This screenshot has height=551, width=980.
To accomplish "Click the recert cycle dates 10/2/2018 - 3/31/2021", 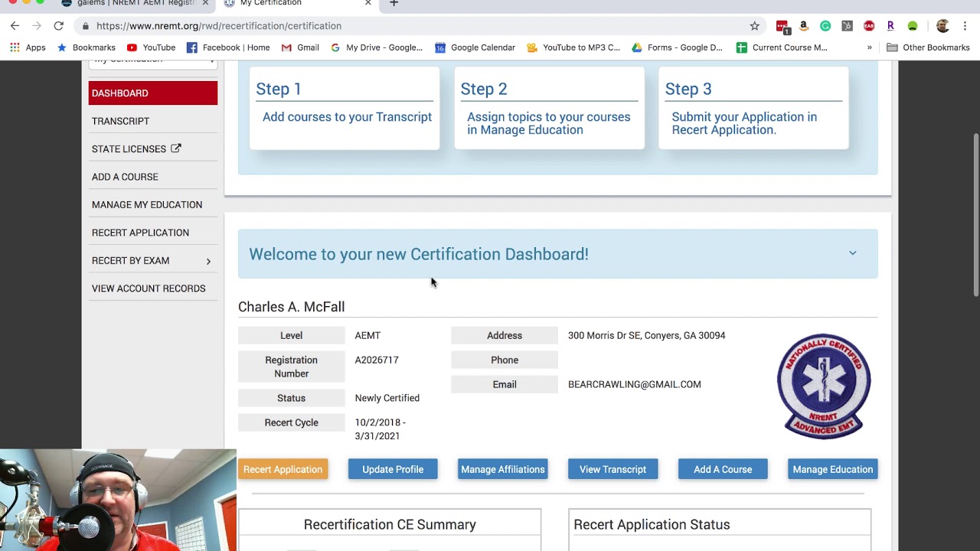I will pyautogui.click(x=381, y=429).
